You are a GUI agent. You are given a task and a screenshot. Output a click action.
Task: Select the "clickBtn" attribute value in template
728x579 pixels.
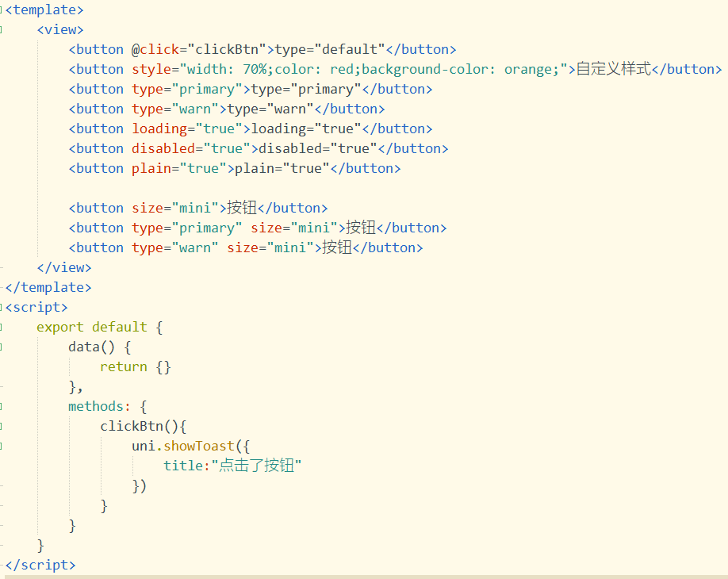(x=227, y=49)
